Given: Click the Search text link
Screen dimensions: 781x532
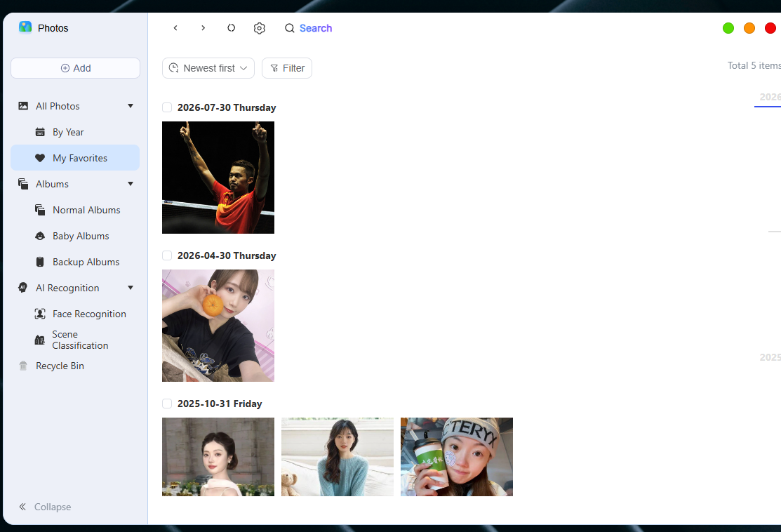Looking at the screenshot, I should 316,28.
